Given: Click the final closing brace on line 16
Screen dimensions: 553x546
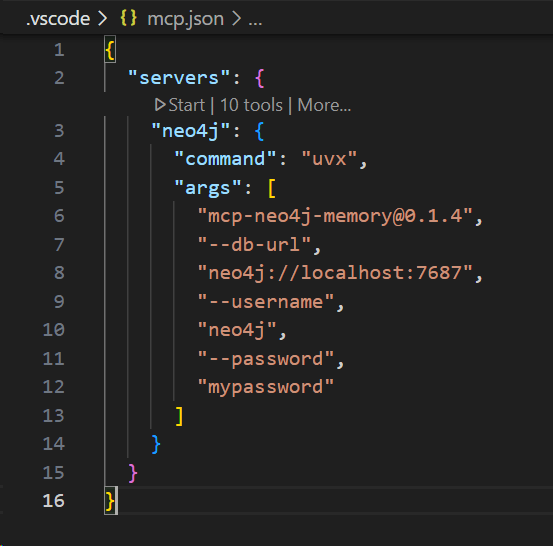Looking at the screenshot, I should (x=110, y=501).
